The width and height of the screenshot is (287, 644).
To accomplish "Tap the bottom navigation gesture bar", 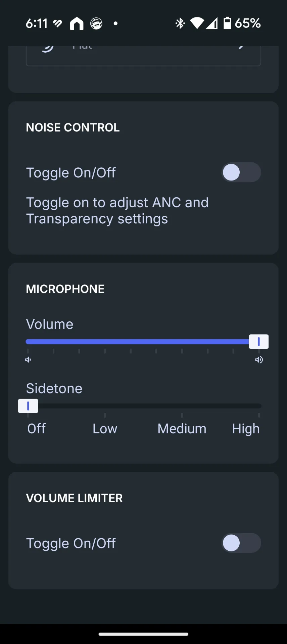I will pos(143,634).
